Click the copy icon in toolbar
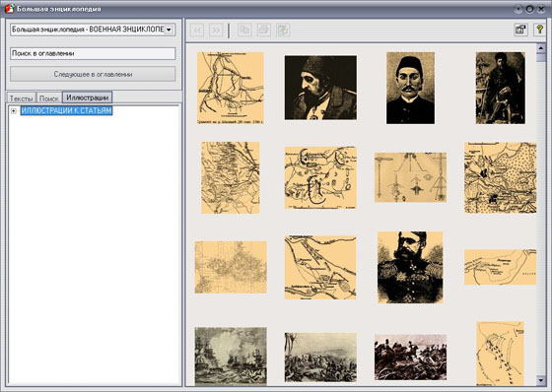 tap(244, 30)
